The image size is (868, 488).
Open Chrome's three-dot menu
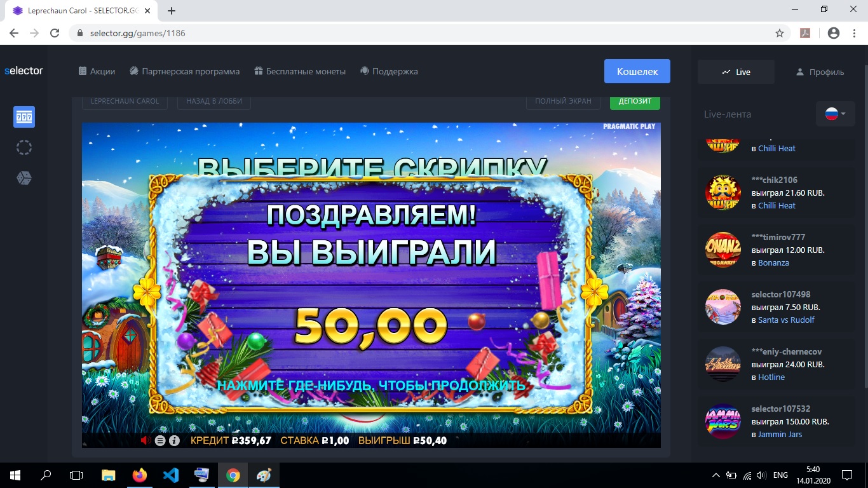[x=853, y=33]
